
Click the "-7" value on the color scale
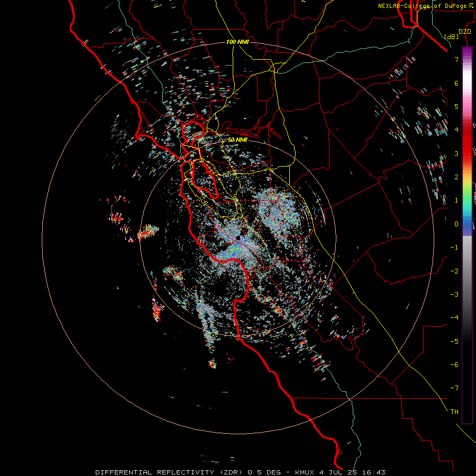pyautogui.click(x=454, y=388)
